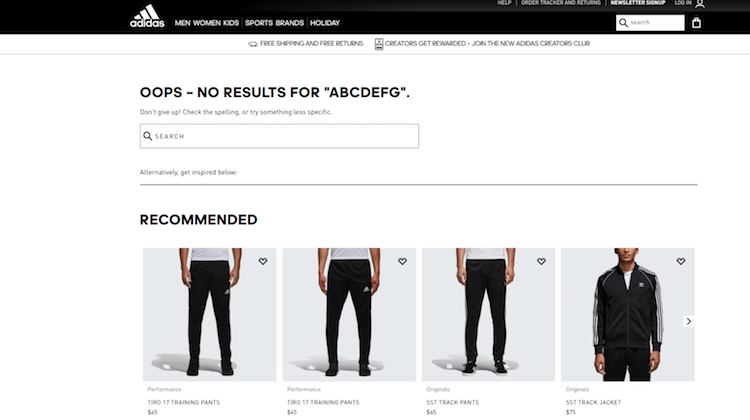Viewport: 750px width, 420px height.
Task: Click the adidas logo
Action: click(x=147, y=17)
